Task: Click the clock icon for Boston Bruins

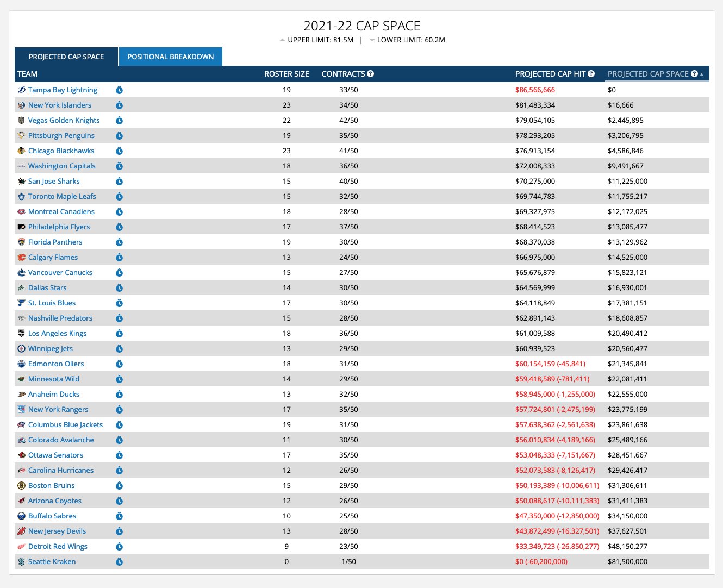Action: pos(119,486)
